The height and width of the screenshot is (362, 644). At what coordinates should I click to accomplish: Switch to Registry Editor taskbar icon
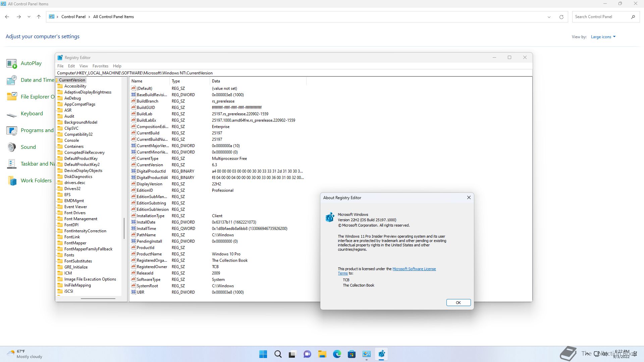click(381, 354)
